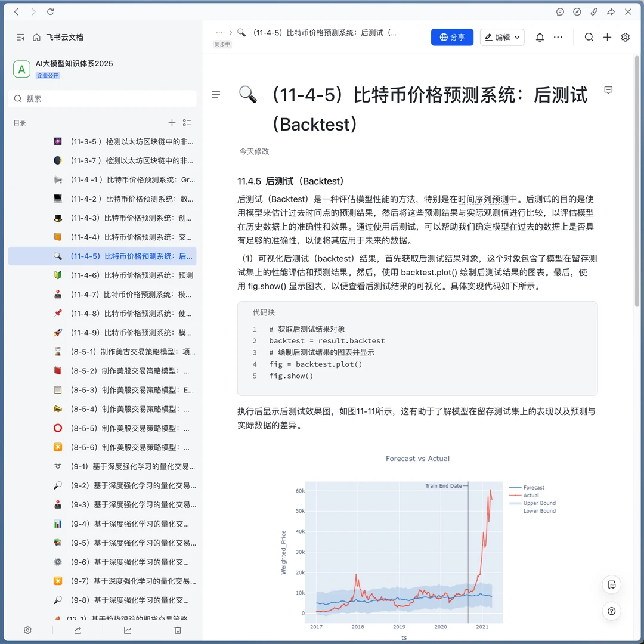
Task: Open settings via the gear icon top right
Action: [625, 37]
